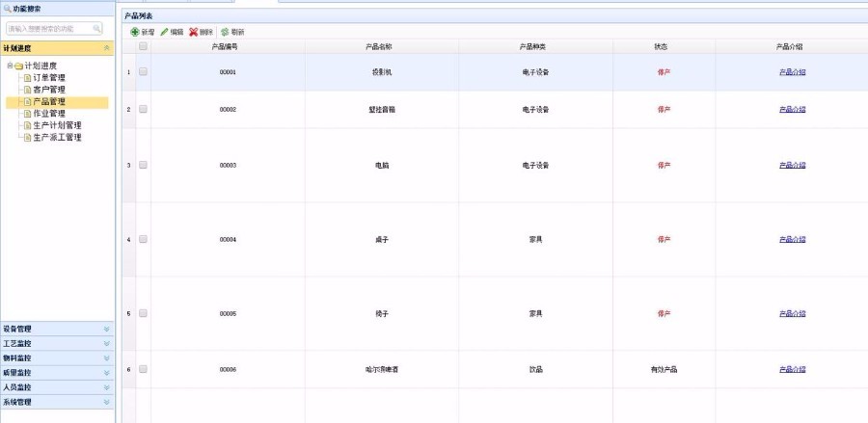The width and height of the screenshot is (868, 423).
Task: Open 生产计划管理 in the tree
Action: point(58,125)
